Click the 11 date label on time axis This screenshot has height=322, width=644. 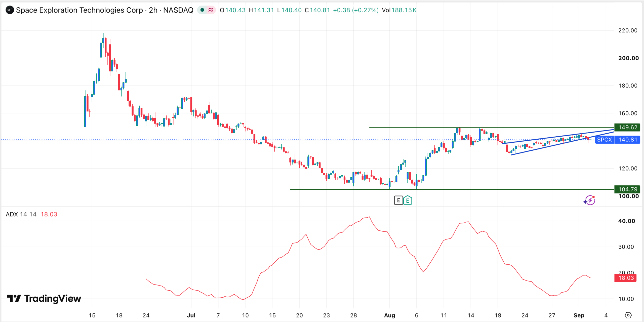[444, 315]
